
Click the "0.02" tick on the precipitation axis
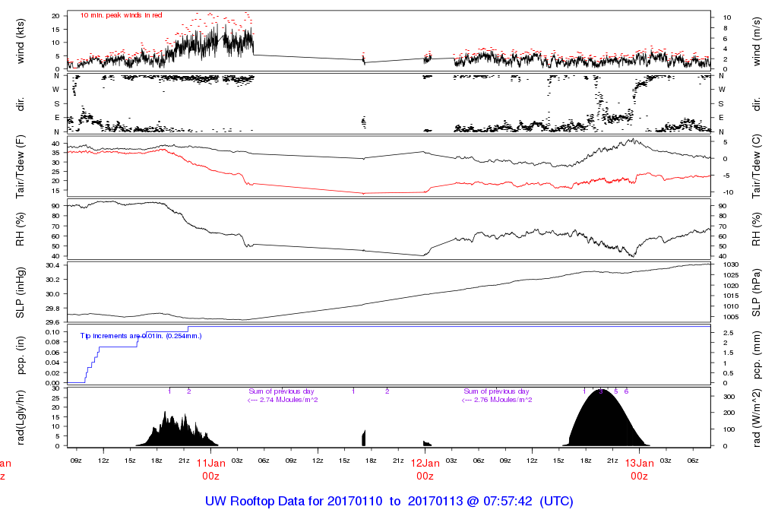[52, 373]
